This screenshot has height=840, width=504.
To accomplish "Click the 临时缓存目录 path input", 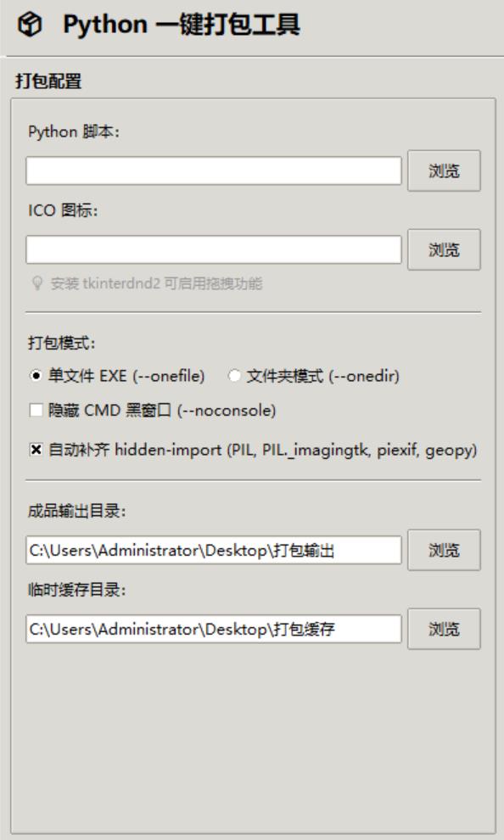I will [214, 629].
